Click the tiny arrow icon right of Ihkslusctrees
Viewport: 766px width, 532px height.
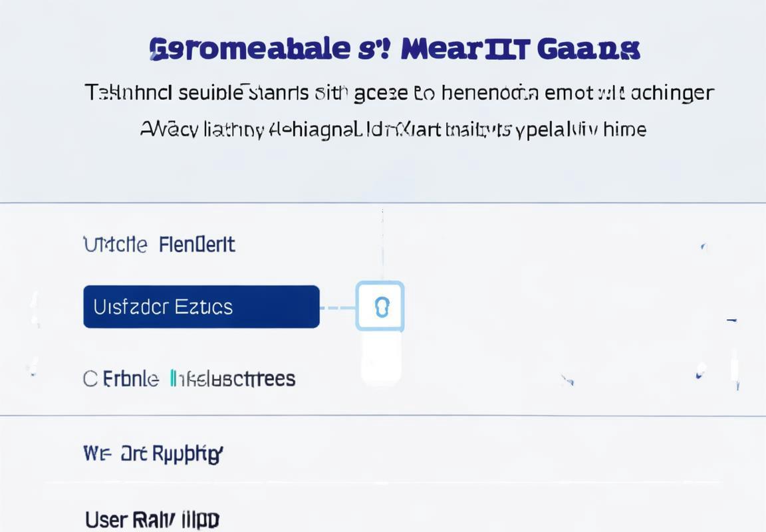(567, 380)
